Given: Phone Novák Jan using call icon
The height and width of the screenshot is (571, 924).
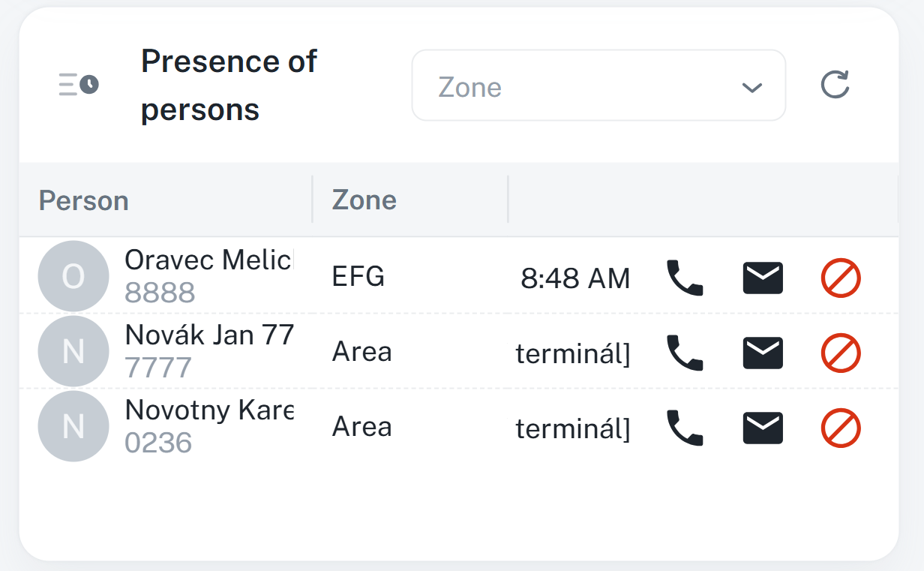Looking at the screenshot, I should (x=685, y=353).
